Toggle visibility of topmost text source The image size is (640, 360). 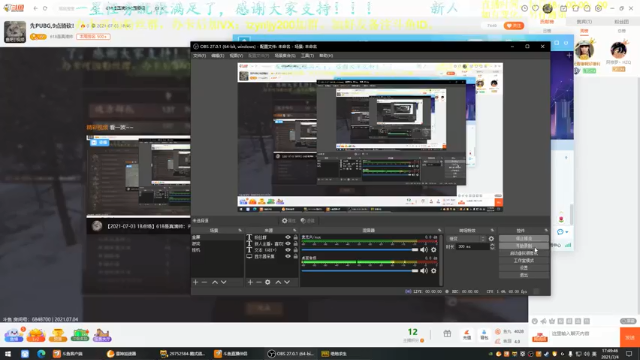pos(288,237)
